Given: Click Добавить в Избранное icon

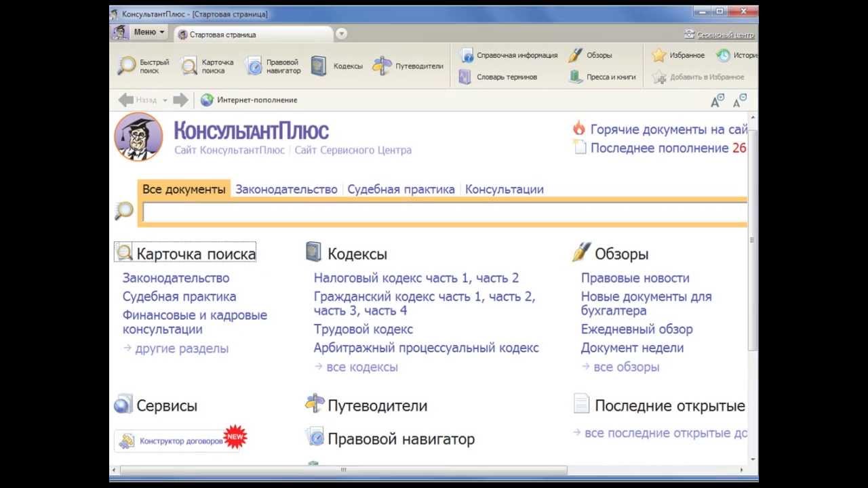Looking at the screenshot, I should point(659,77).
